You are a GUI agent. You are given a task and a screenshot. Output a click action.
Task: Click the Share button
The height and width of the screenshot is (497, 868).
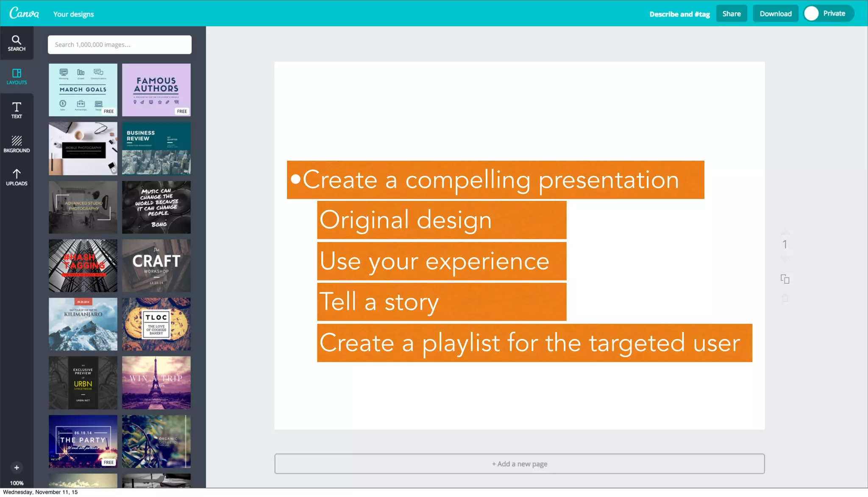pos(732,14)
